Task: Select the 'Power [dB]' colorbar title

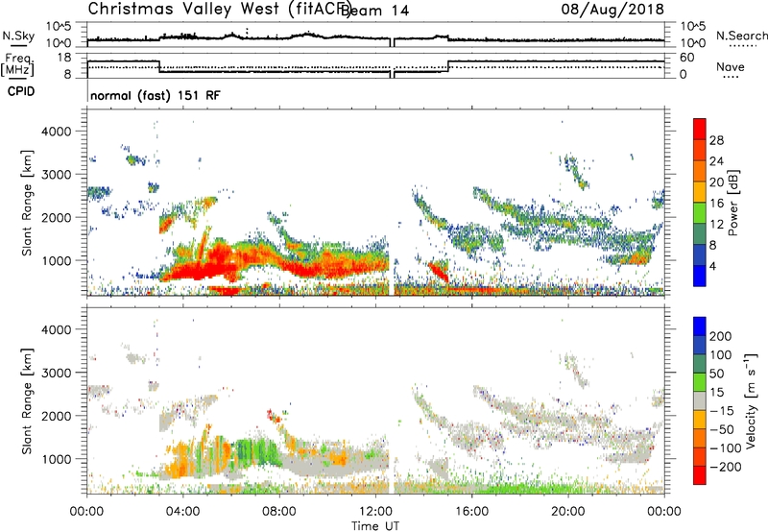Action: pos(733,203)
